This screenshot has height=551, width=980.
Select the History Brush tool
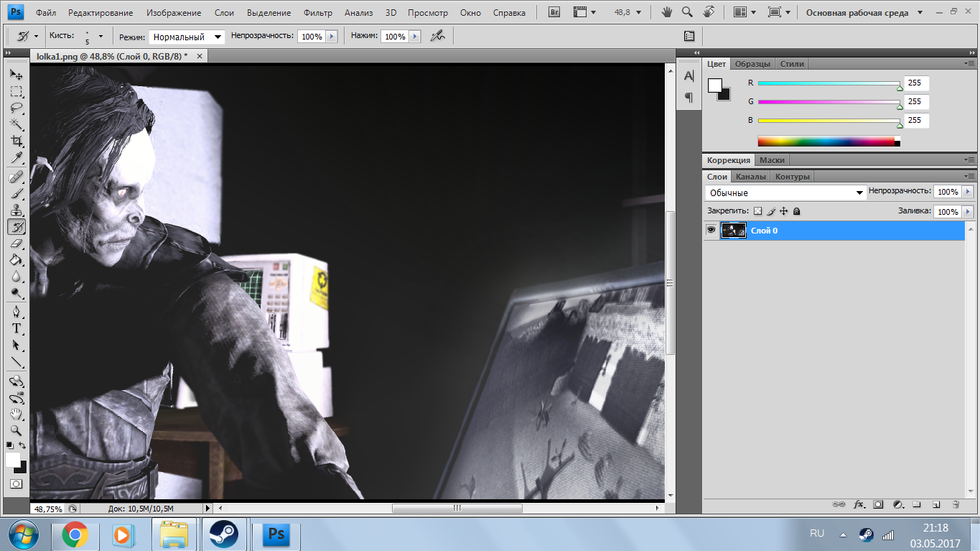[16, 227]
